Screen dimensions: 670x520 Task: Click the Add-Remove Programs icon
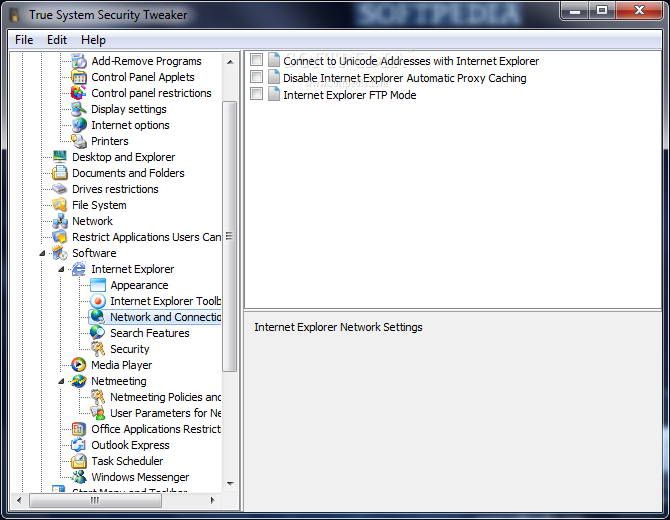79,61
